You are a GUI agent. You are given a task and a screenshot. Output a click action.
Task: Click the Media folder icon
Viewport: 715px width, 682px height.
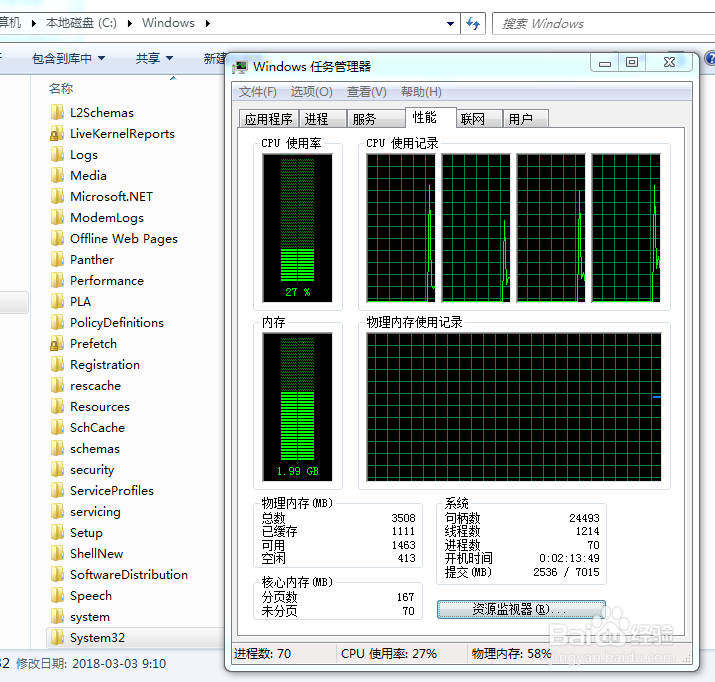57,175
